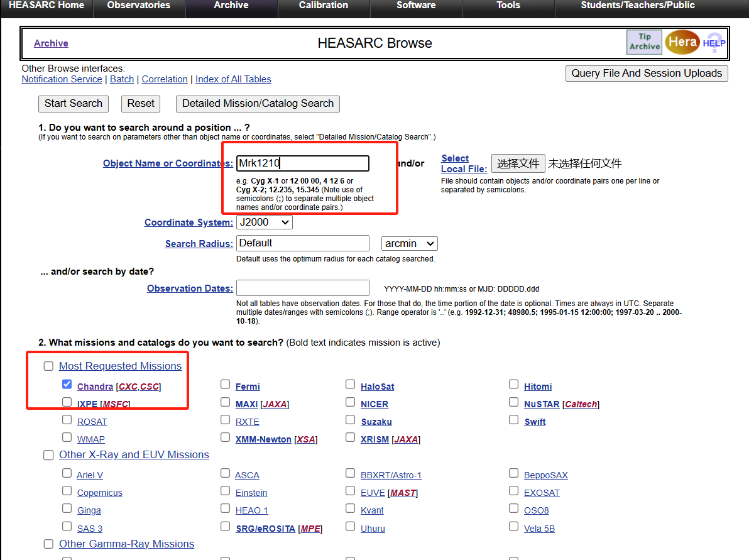Open the XSA link beside XMM-Newton
The height and width of the screenshot is (560, 749).
pyautogui.click(x=306, y=439)
